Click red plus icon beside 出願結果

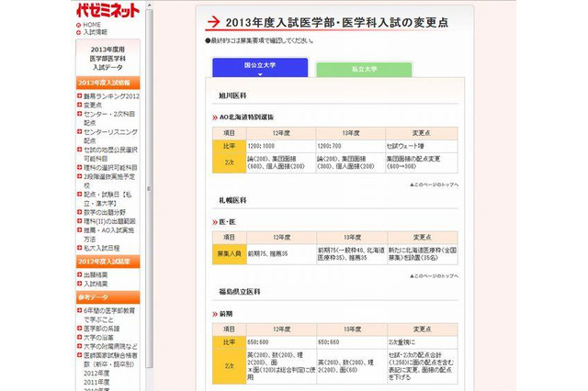coord(79,274)
